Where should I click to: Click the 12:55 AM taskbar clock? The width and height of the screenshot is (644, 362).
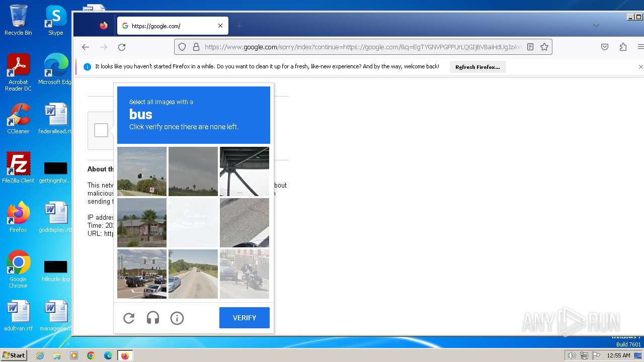(x=618, y=355)
